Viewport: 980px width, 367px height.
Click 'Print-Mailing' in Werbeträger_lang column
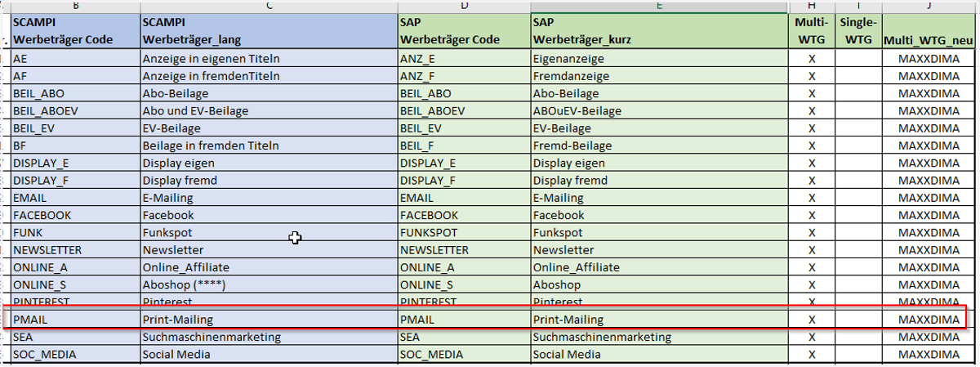(269, 320)
